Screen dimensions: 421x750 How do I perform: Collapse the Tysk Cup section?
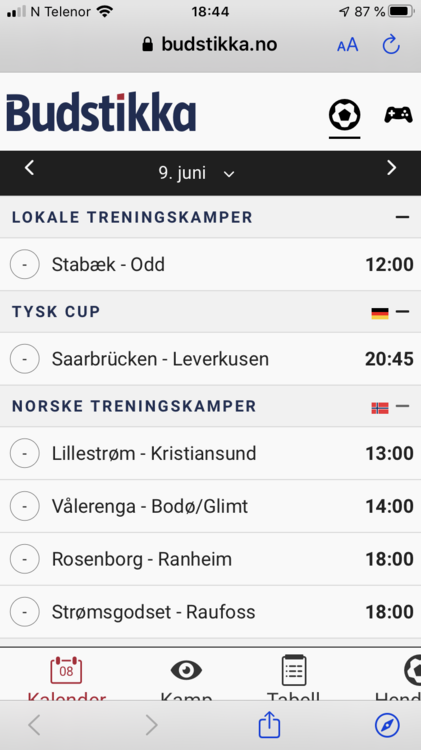click(402, 312)
